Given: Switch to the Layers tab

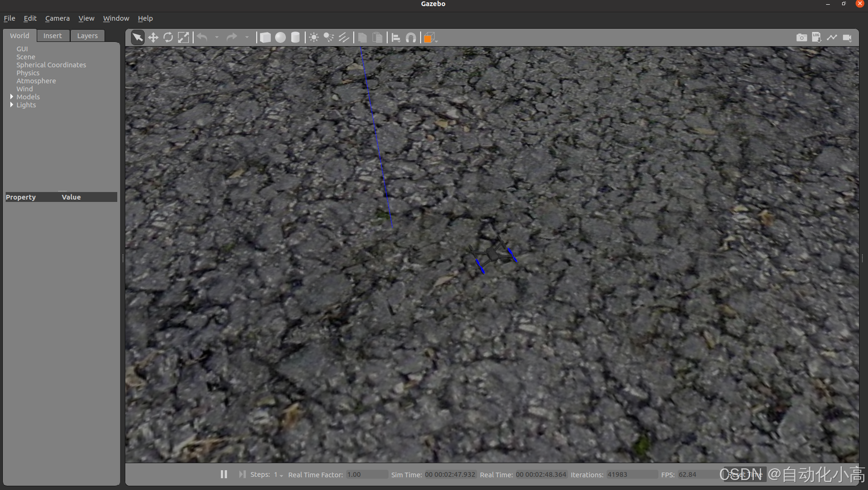Looking at the screenshot, I should [88, 36].
